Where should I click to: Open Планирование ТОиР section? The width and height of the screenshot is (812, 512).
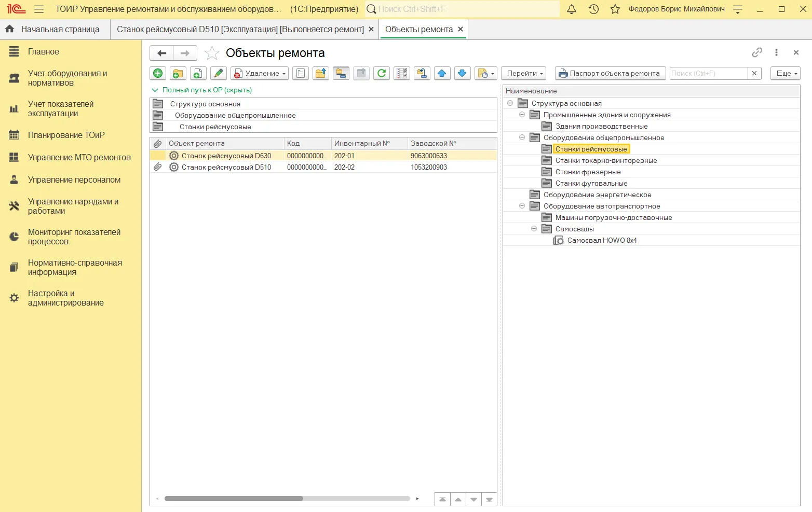pyautogui.click(x=66, y=135)
